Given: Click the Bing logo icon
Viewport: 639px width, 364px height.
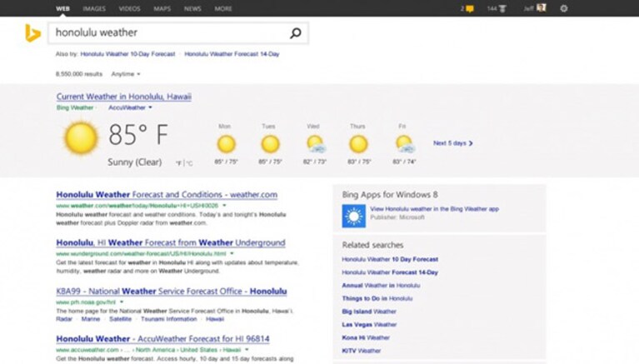Looking at the screenshot, I should [x=32, y=33].
